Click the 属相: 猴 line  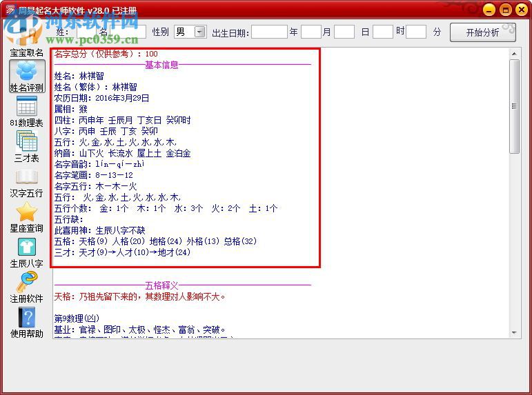click(71, 109)
